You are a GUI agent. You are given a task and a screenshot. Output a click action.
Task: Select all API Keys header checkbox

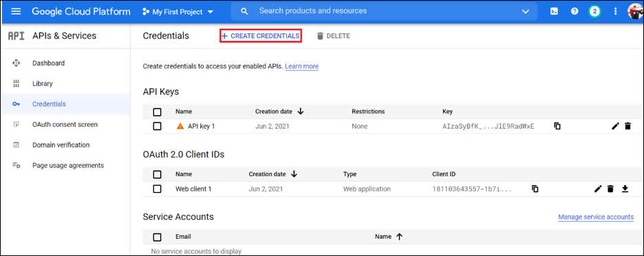point(157,111)
